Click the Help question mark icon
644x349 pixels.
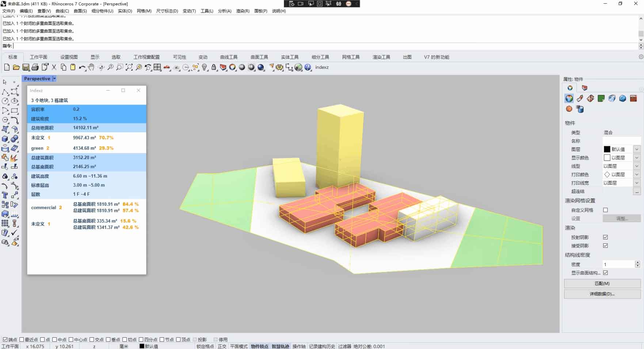[308, 67]
